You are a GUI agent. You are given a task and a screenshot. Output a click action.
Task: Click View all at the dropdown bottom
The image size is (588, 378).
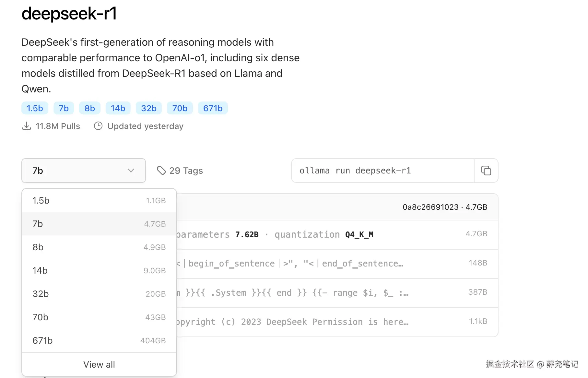99,364
